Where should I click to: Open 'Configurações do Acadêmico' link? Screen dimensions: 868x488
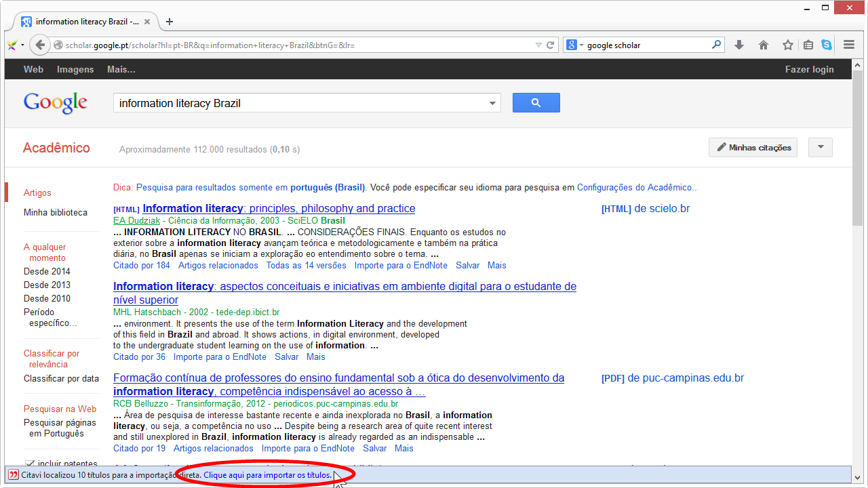tap(635, 188)
